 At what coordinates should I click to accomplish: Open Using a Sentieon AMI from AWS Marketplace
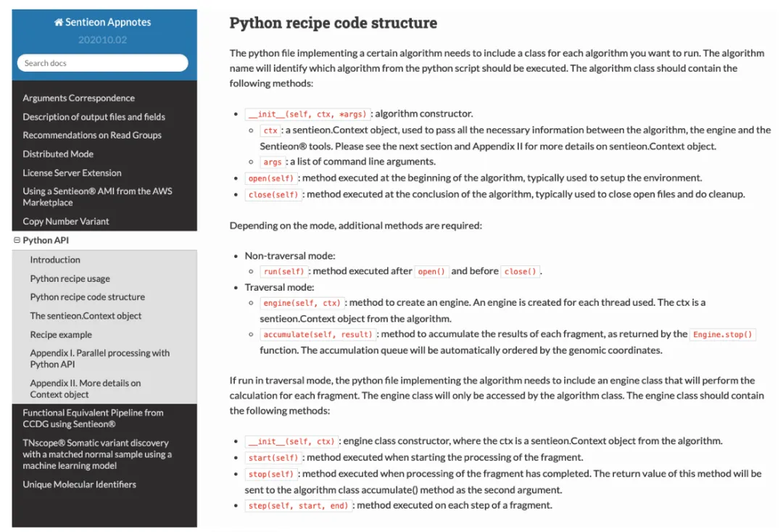click(97, 196)
